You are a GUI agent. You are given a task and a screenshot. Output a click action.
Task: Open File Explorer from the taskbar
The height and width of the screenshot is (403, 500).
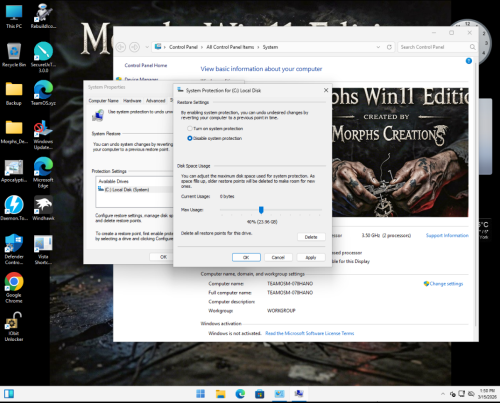[x=220, y=394]
